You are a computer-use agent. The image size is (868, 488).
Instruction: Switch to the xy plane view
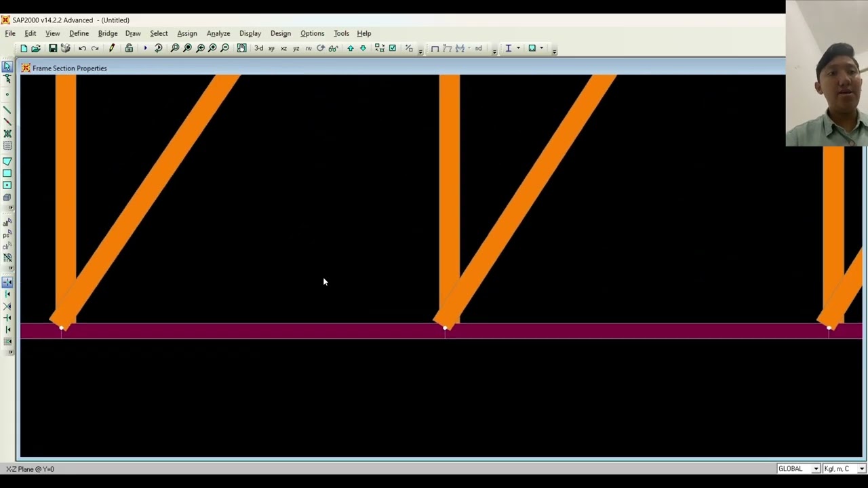(271, 48)
